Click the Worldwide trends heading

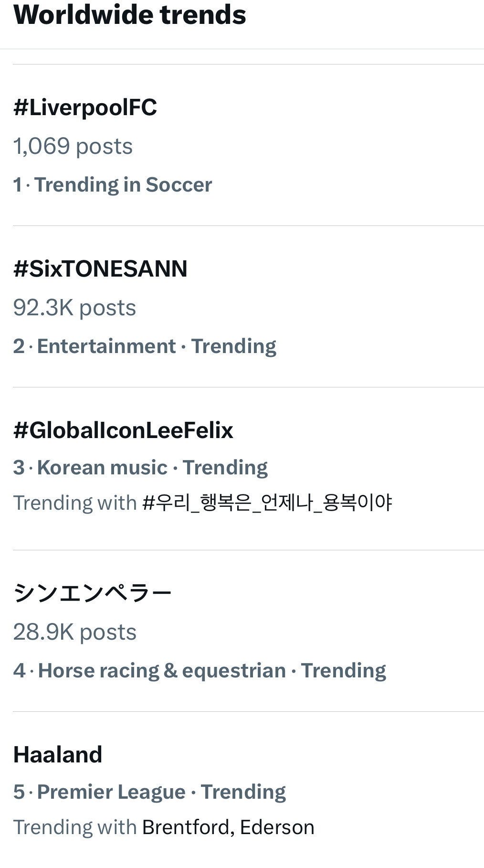[130, 15]
